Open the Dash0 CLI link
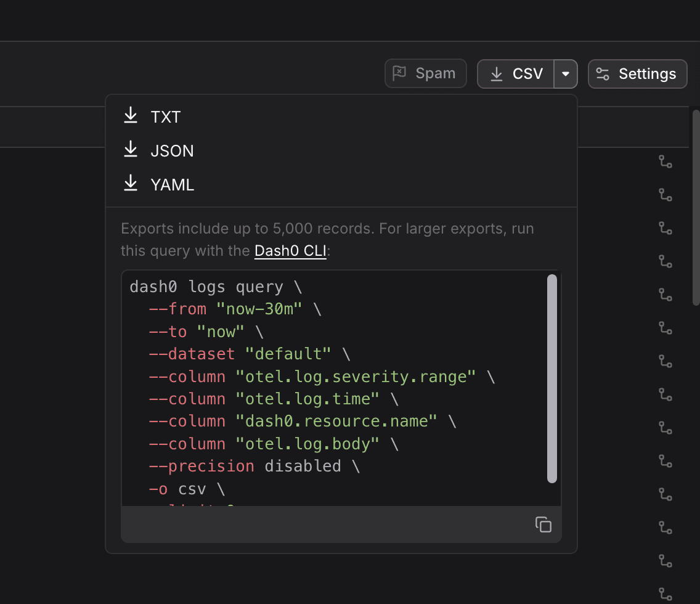The width and height of the screenshot is (700, 604). click(290, 251)
